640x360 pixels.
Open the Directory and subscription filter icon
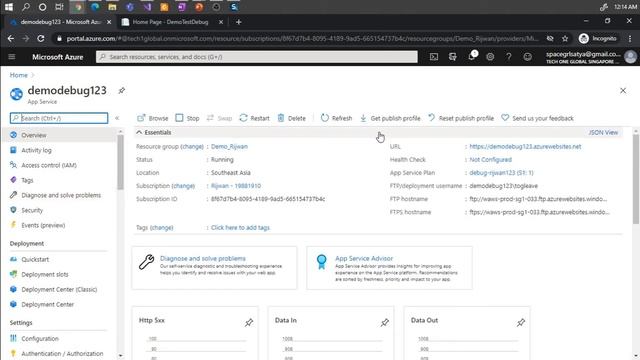pyautogui.click(x=453, y=57)
